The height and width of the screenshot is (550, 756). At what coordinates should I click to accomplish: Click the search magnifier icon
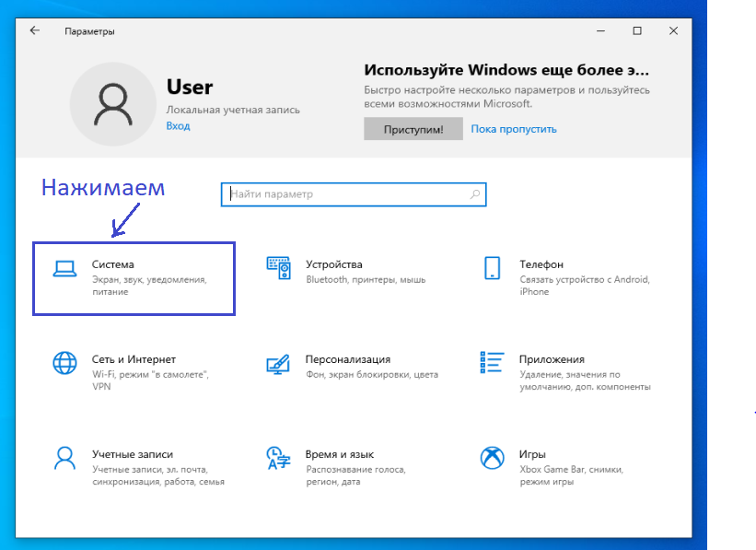click(475, 194)
